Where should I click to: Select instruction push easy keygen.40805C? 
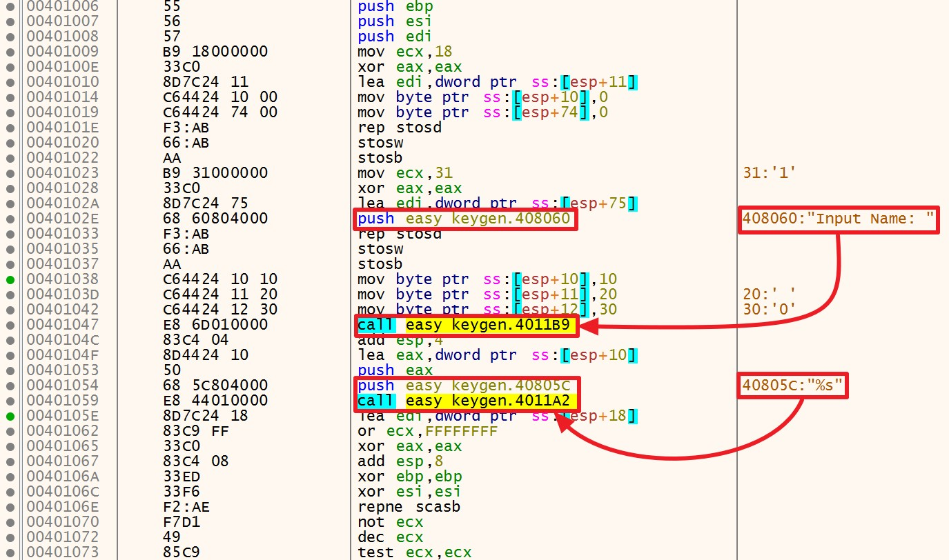[x=464, y=386]
